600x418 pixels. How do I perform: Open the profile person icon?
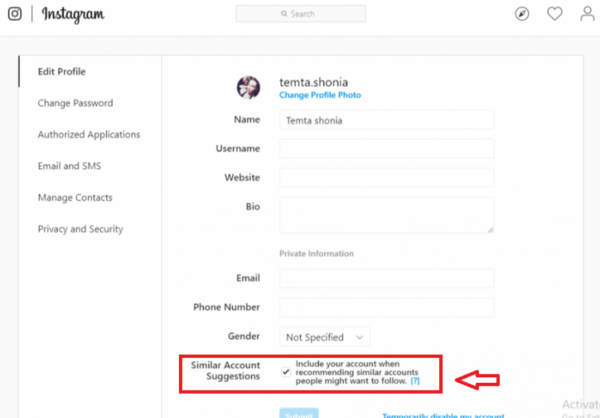coord(587,14)
